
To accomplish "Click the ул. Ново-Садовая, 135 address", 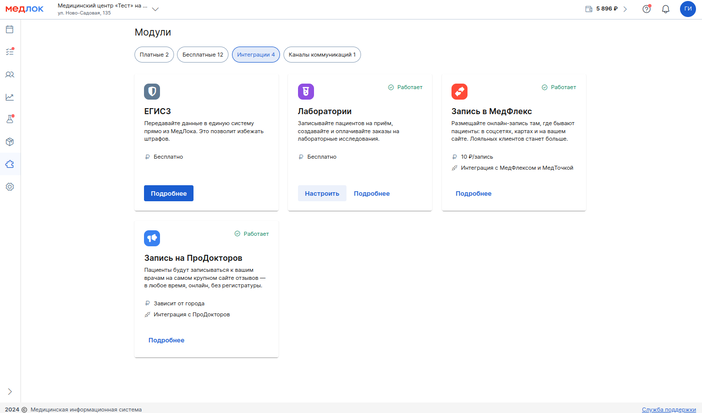I will (84, 13).
